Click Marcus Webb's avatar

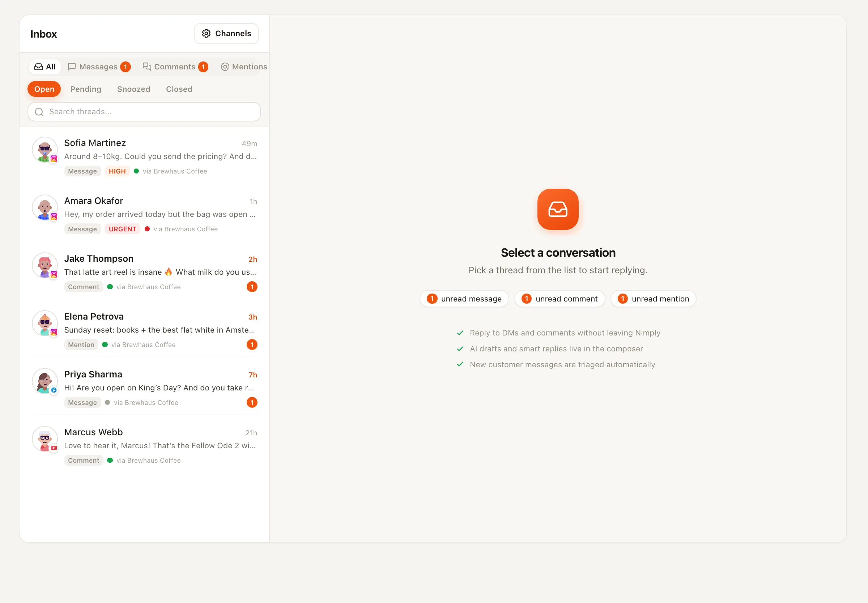click(44, 439)
